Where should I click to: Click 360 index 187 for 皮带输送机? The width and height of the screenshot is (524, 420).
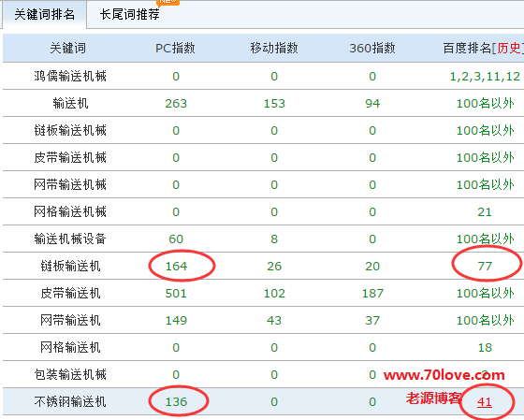(372, 293)
